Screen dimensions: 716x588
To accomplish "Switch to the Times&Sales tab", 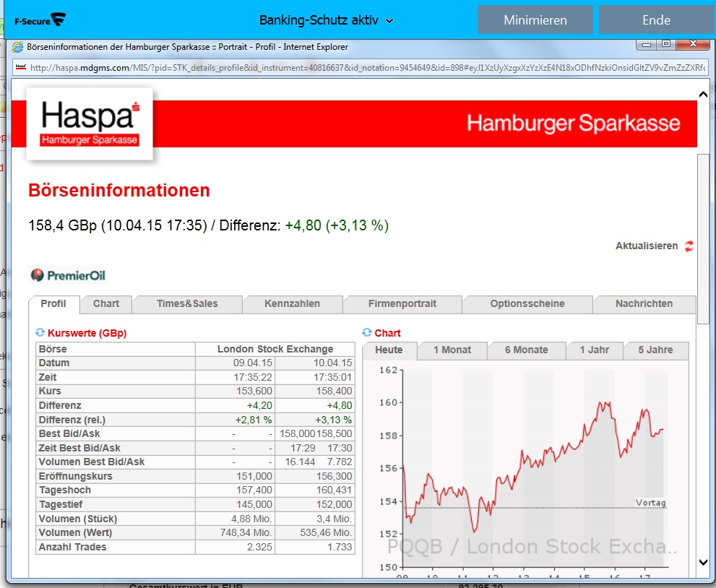I will coord(187,304).
